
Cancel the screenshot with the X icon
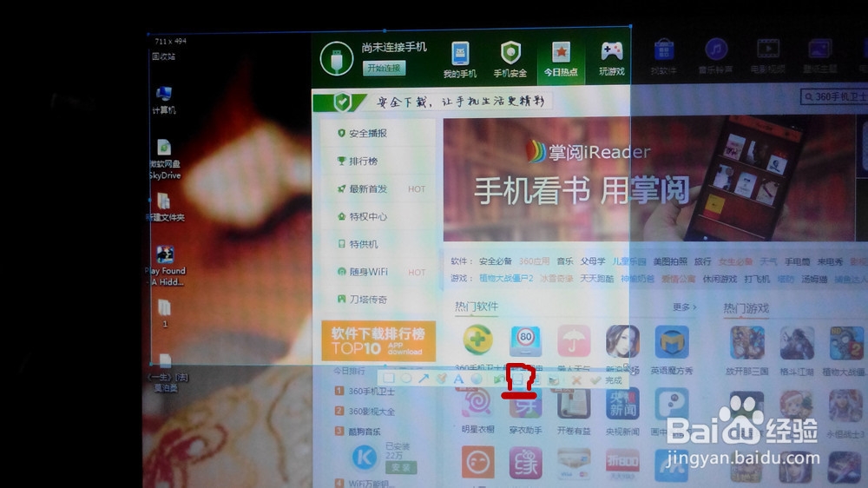point(576,380)
